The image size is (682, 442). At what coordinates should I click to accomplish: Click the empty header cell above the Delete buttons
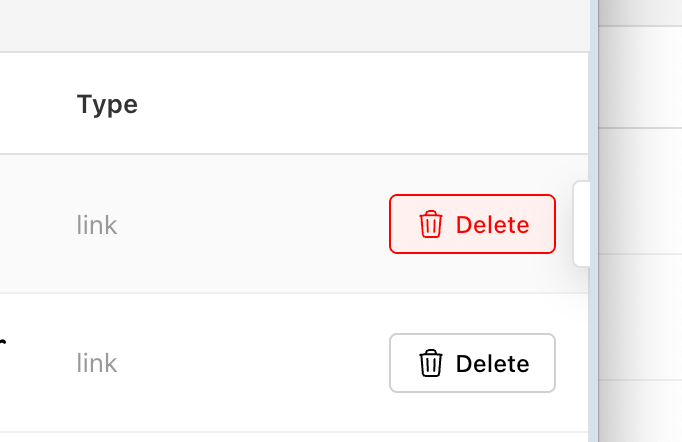(470, 104)
